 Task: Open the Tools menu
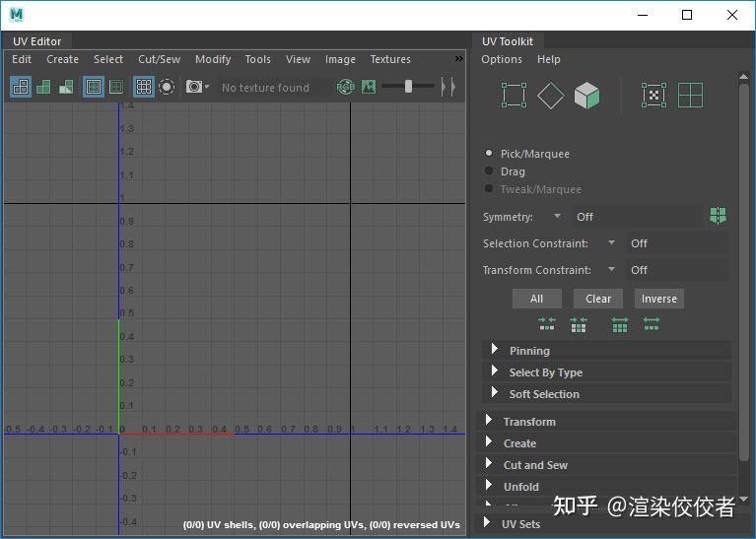pos(257,59)
